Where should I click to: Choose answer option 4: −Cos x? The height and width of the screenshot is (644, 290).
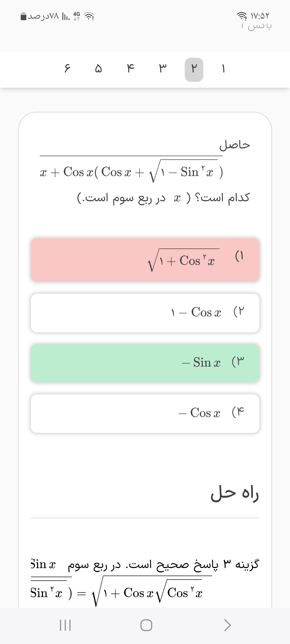pyautogui.click(x=145, y=413)
